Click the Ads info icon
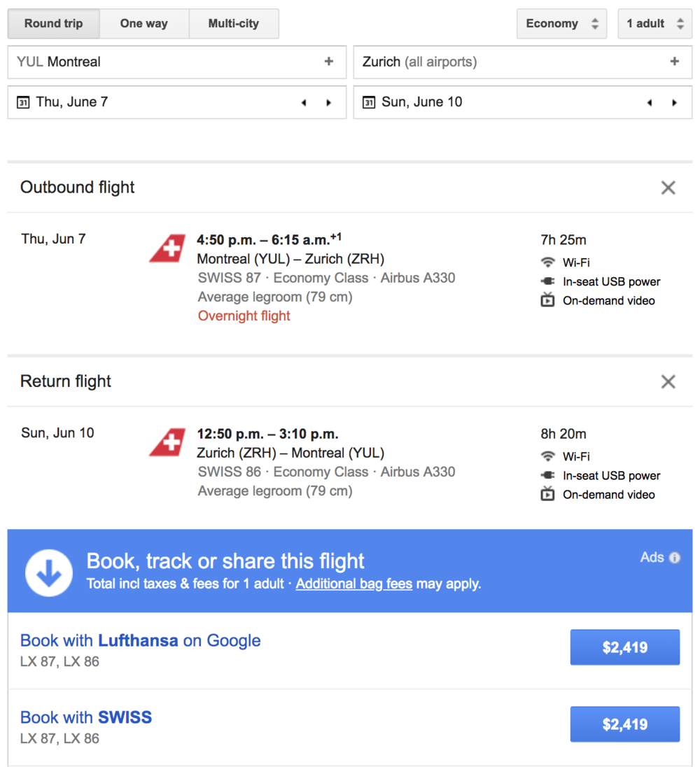700x767 pixels. pyautogui.click(x=674, y=558)
